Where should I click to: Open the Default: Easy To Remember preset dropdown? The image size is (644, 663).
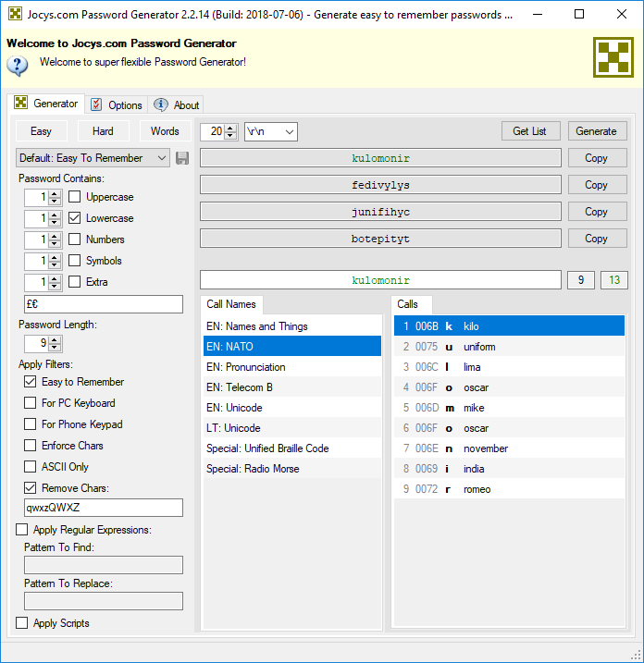(93, 158)
